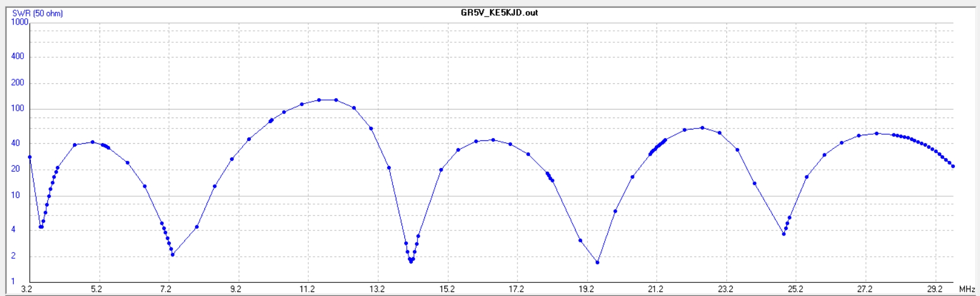Viewport: 980px width, 296px height.
Task: Click the 29.2 frequency axis label
Action: tap(935, 290)
